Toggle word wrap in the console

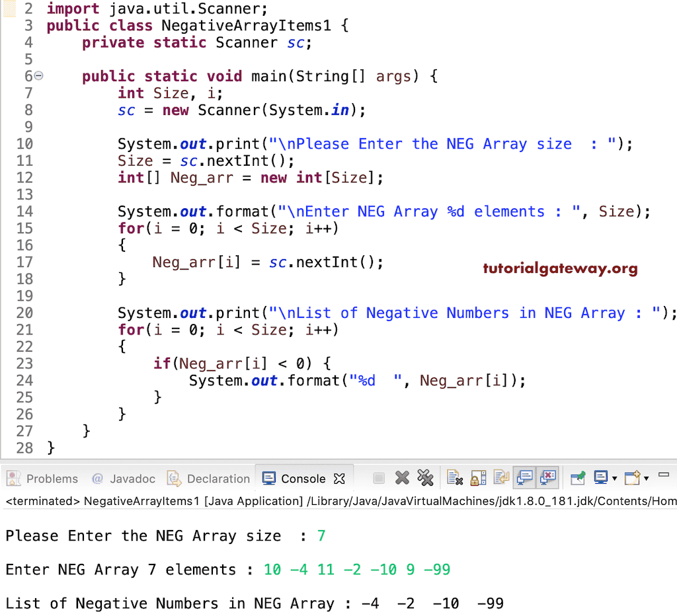coord(500,477)
